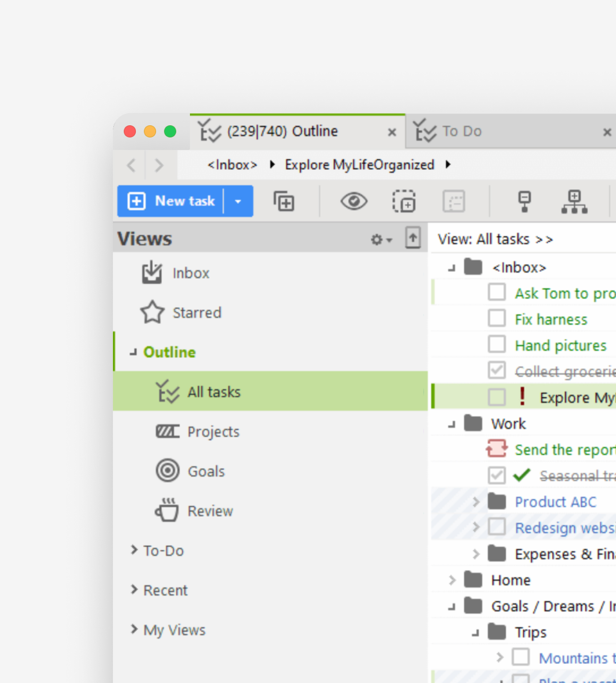Screen dimensions: 616x683
Task: Click the Explore MyLifeOrganized breadcrumb
Action: pos(360,165)
